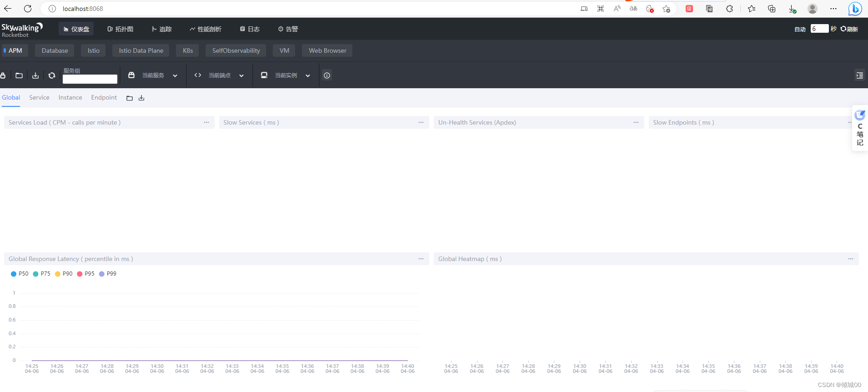Image resolution: width=868 pixels, height=392 pixels.
Task: Open the browser downloads icon
Action: click(792, 9)
